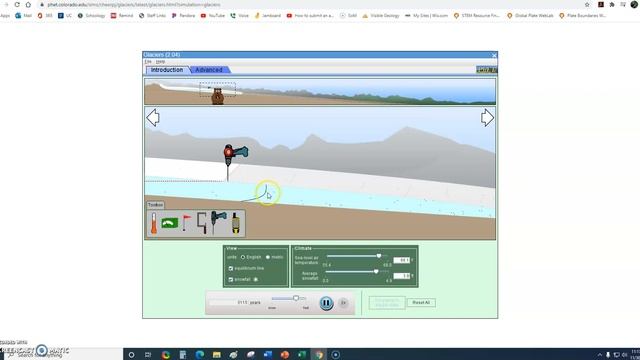This screenshot has width=640, height=360.
Task: Adjust the sea-level air temperature slider
Action: coord(379,256)
